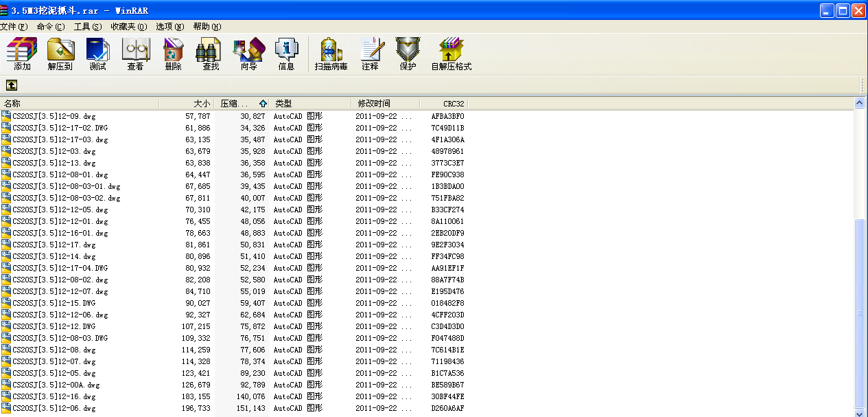Sort by 类型 column header
868x417 pixels.
[311, 104]
